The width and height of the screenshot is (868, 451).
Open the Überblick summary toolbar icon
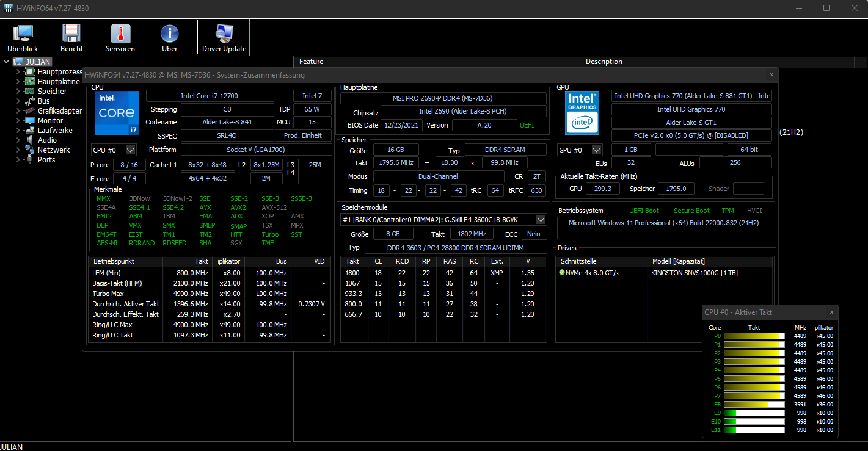coord(23,38)
